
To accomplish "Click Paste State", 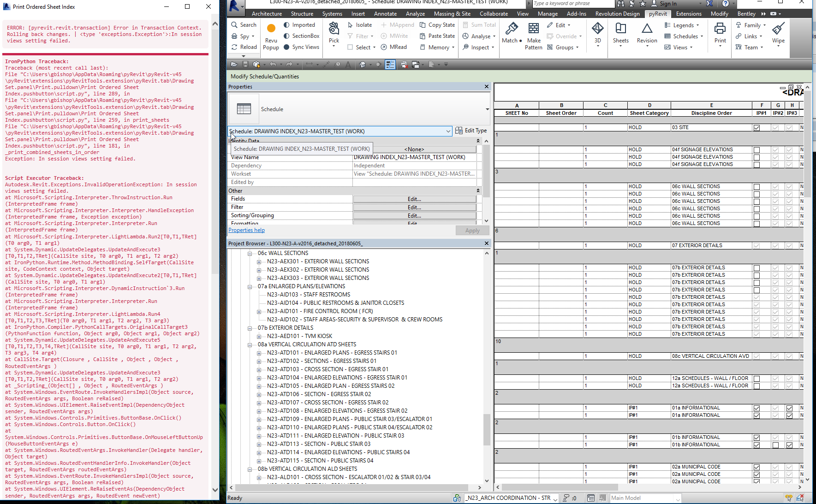I will pos(437,36).
